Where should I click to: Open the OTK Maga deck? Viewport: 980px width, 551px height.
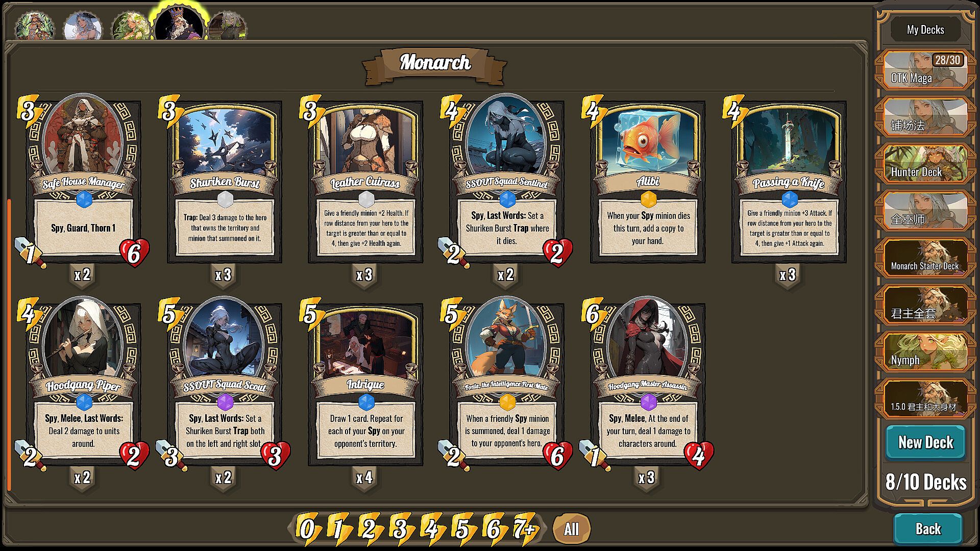click(925, 70)
